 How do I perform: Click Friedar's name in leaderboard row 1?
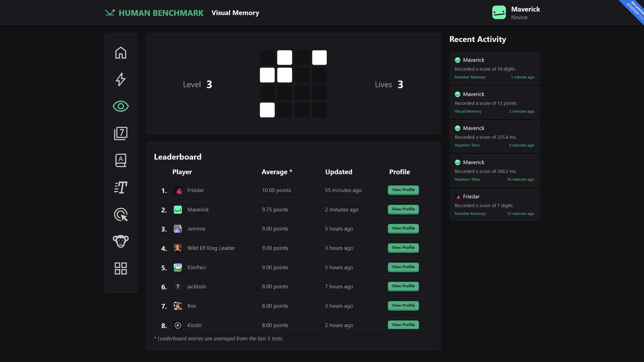pyautogui.click(x=196, y=190)
